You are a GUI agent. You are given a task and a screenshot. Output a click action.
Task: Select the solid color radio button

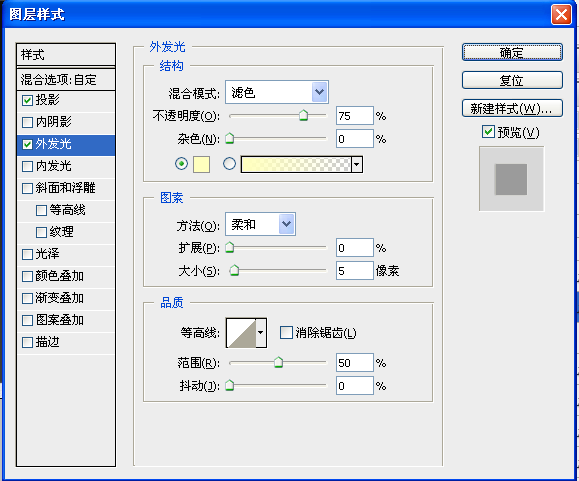pyautogui.click(x=181, y=164)
